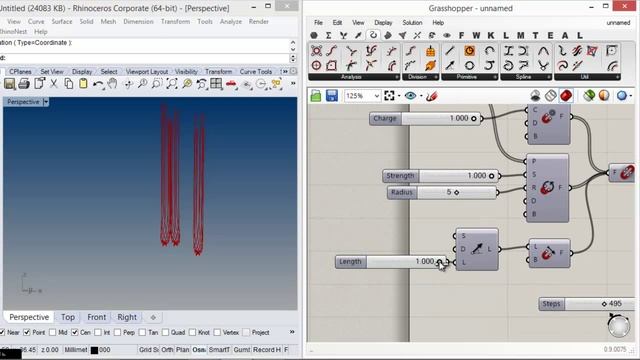Click the Strength number slider

(x=441, y=176)
